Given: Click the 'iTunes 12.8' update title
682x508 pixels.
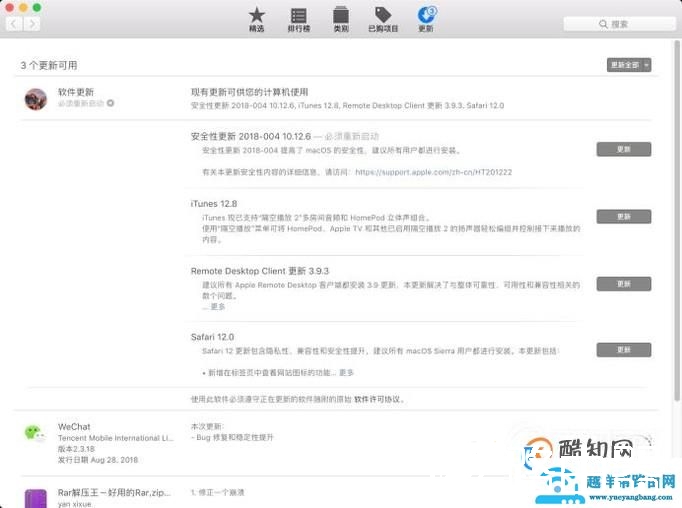Looking at the screenshot, I should pos(214,204).
